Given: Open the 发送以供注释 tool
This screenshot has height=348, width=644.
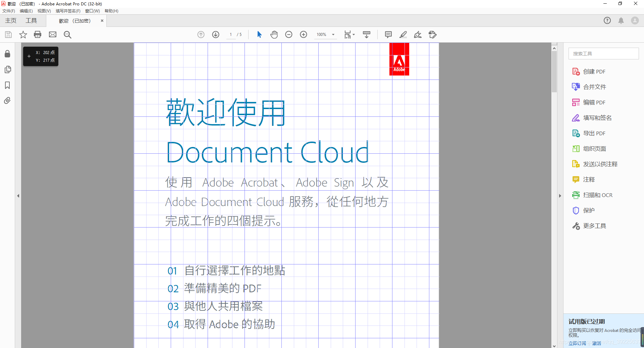Looking at the screenshot, I should click(x=595, y=164).
